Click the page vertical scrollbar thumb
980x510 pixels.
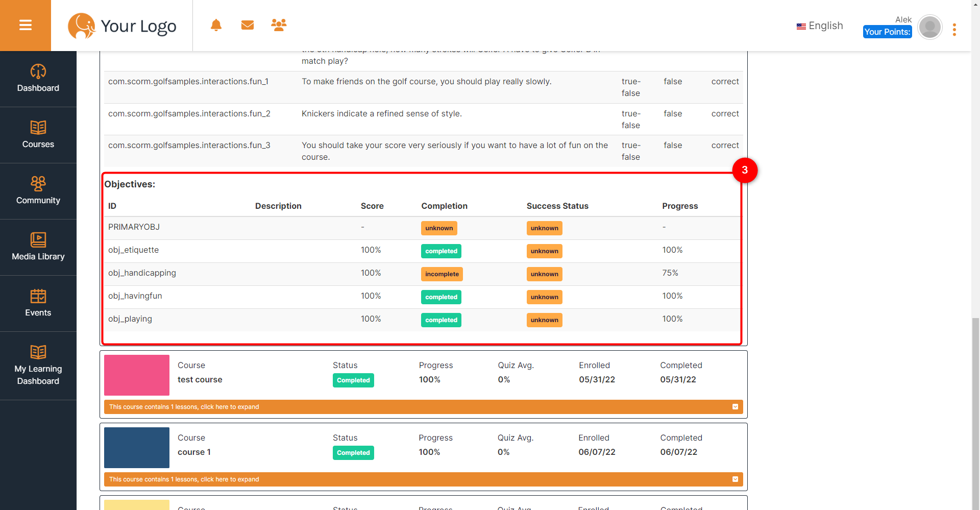tap(975, 414)
